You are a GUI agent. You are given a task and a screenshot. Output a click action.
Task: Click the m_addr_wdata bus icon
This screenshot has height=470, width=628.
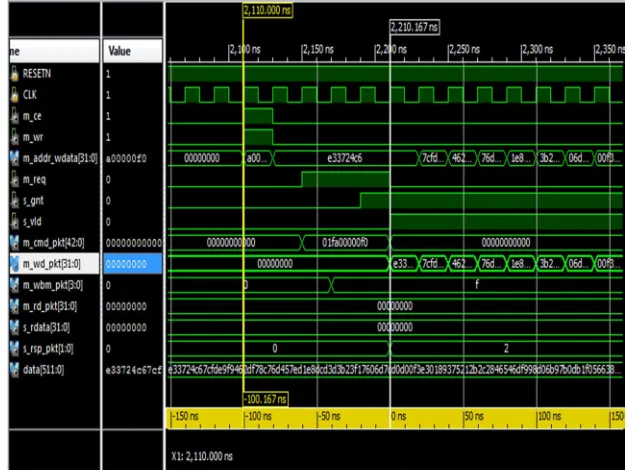pyautogui.click(x=14, y=158)
